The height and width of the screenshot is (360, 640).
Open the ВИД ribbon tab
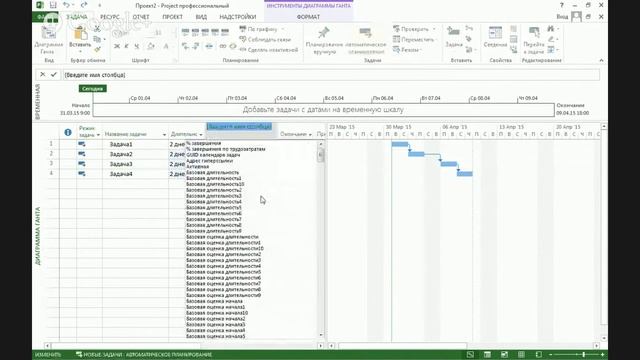pyautogui.click(x=201, y=17)
